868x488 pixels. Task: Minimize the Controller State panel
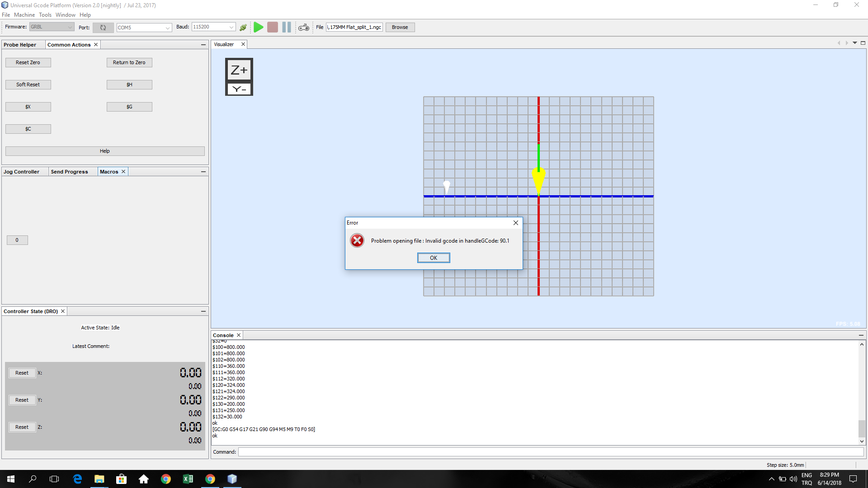203,311
